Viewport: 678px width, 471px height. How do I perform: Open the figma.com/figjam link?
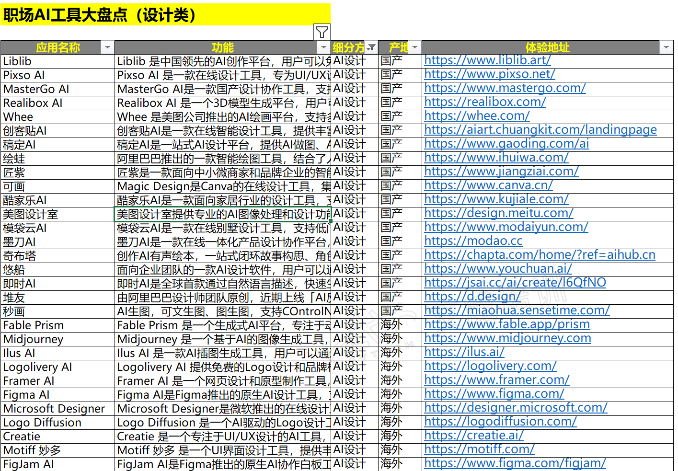pyautogui.click(x=515, y=463)
